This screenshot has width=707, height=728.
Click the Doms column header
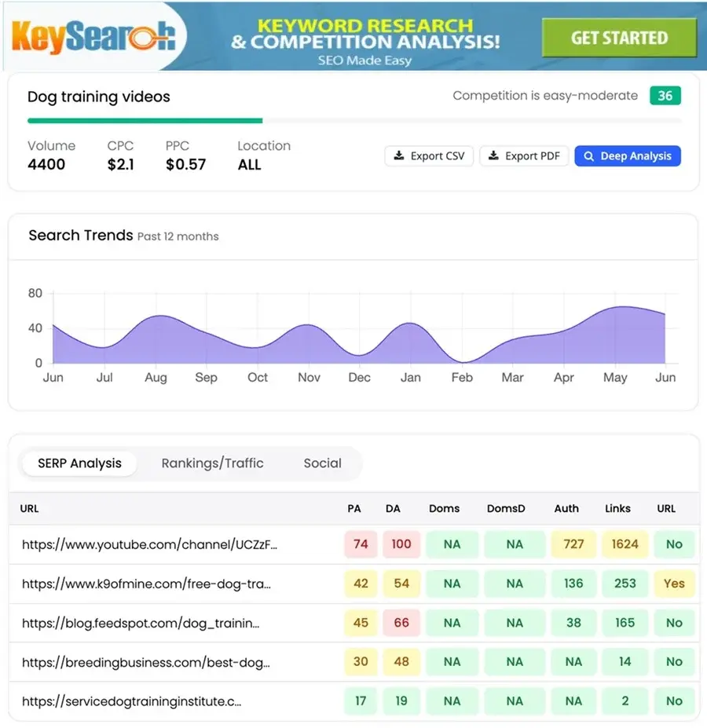444,508
